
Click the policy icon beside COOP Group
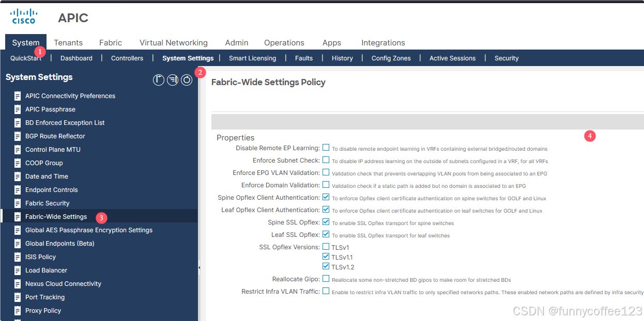18,163
